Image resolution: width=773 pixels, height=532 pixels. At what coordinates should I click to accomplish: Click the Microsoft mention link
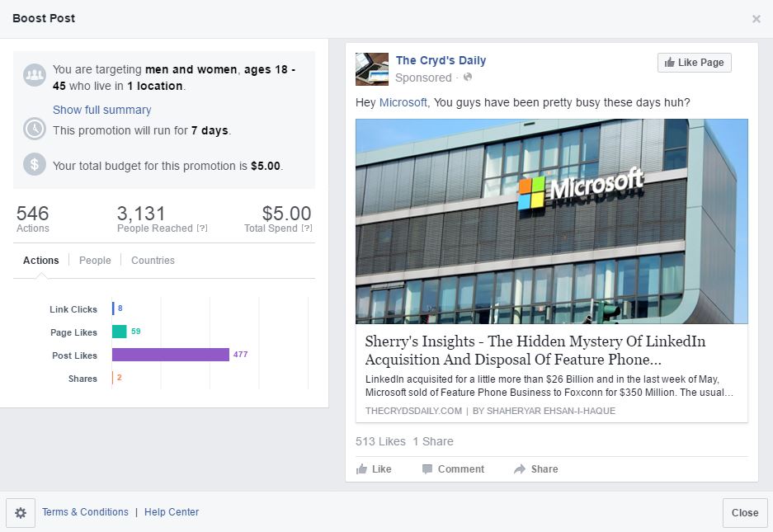[403, 102]
